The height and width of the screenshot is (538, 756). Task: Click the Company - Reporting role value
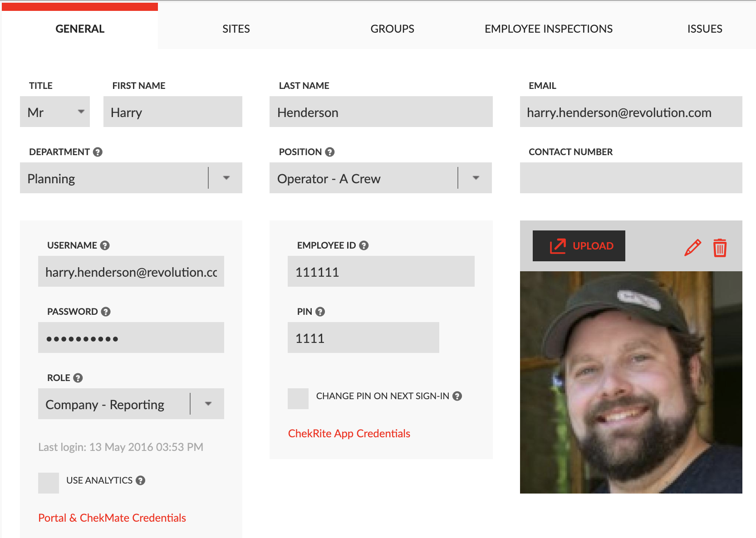pos(105,405)
